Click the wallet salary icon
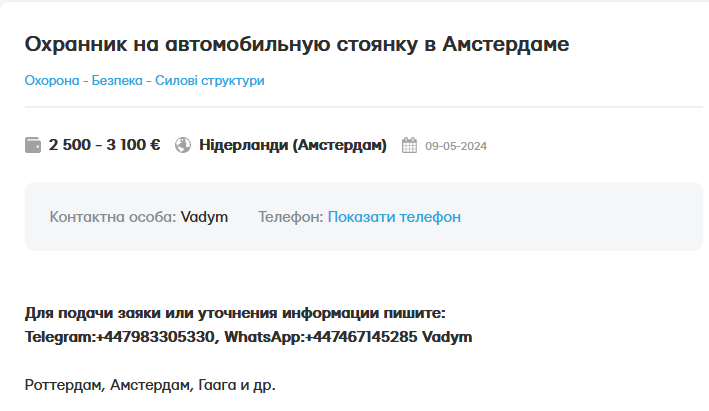Viewport: 709px width, 411px height. coord(33,146)
